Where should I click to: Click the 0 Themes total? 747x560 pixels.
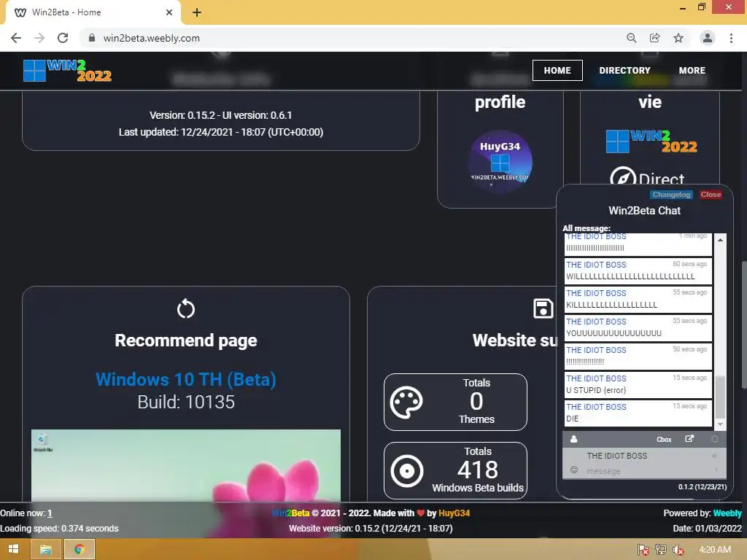click(476, 402)
